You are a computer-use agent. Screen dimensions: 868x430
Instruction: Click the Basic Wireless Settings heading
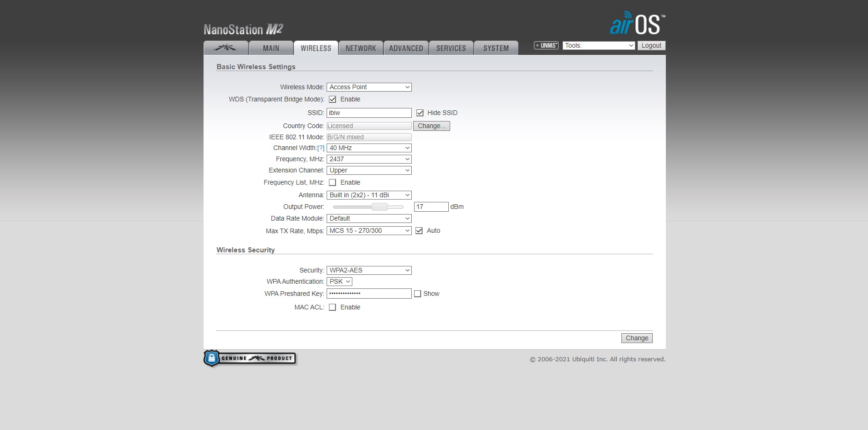(256, 67)
